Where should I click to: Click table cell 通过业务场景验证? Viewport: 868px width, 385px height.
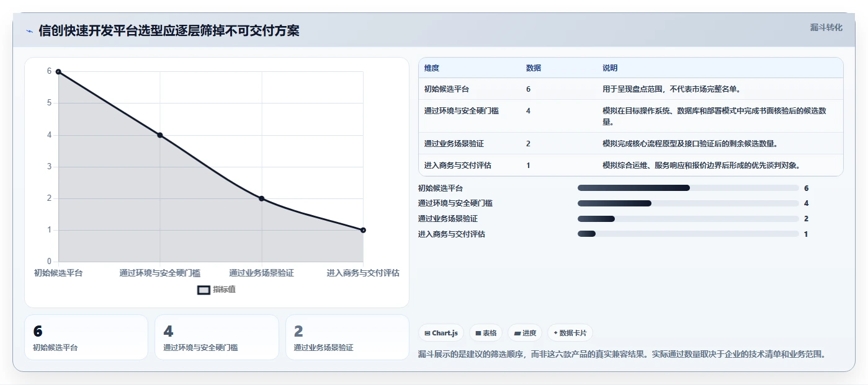point(454,144)
